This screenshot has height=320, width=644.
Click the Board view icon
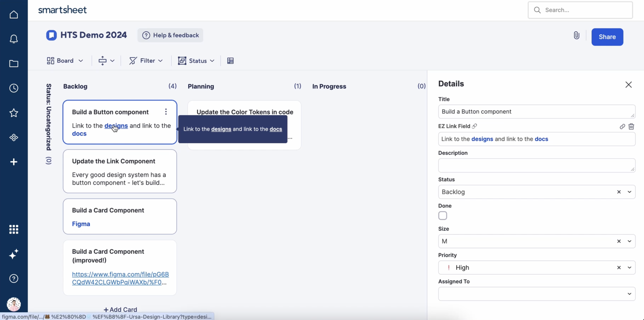50,60
